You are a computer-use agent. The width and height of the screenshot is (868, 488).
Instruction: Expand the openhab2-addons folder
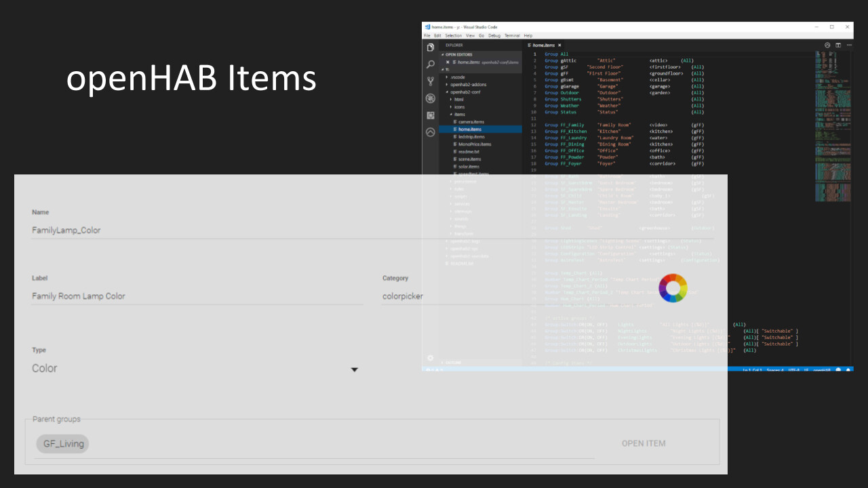point(481,84)
